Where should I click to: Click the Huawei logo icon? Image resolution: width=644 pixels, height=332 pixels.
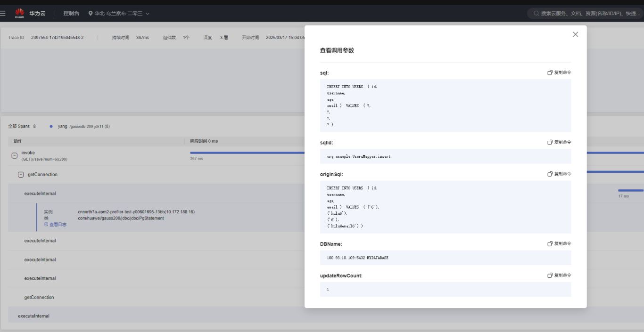coord(19,13)
